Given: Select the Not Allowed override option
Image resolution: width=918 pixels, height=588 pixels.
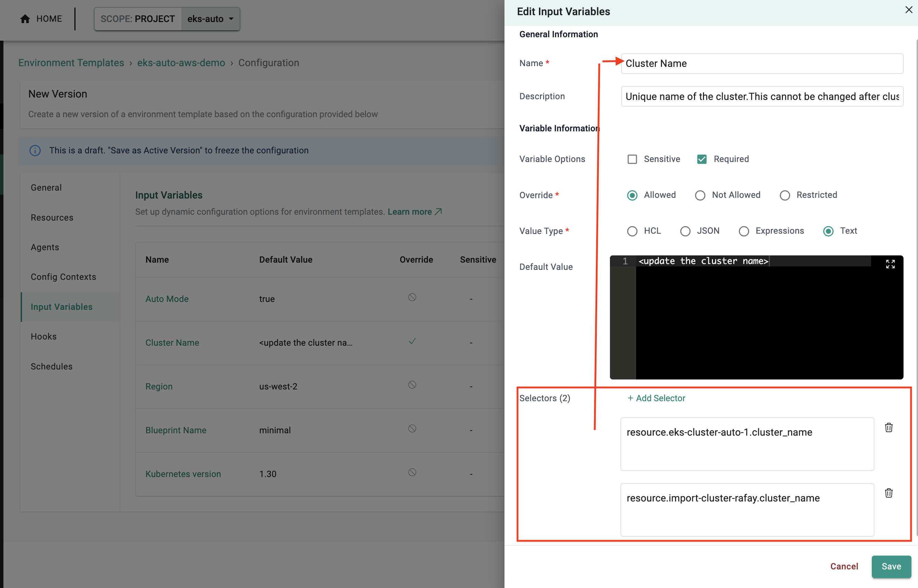Looking at the screenshot, I should tap(700, 195).
